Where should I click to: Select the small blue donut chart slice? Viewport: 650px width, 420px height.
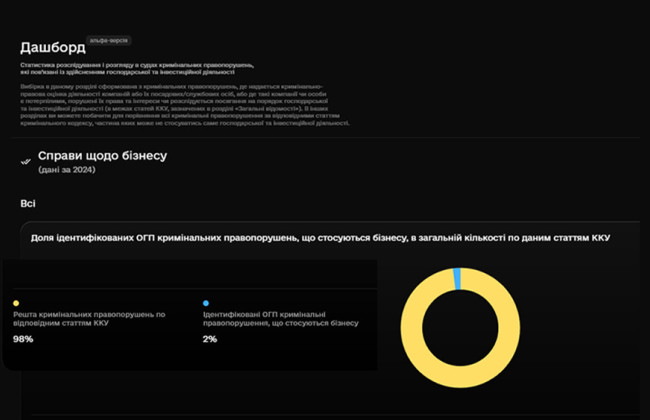click(457, 277)
